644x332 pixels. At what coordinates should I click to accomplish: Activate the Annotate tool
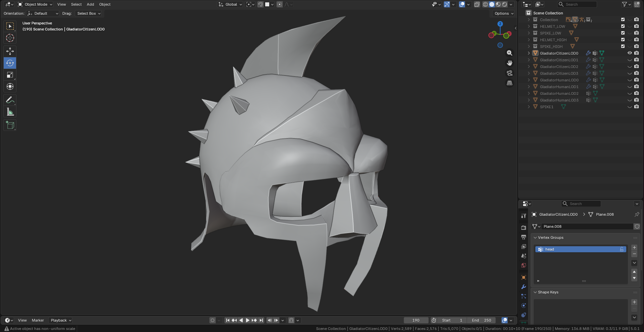pos(10,100)
